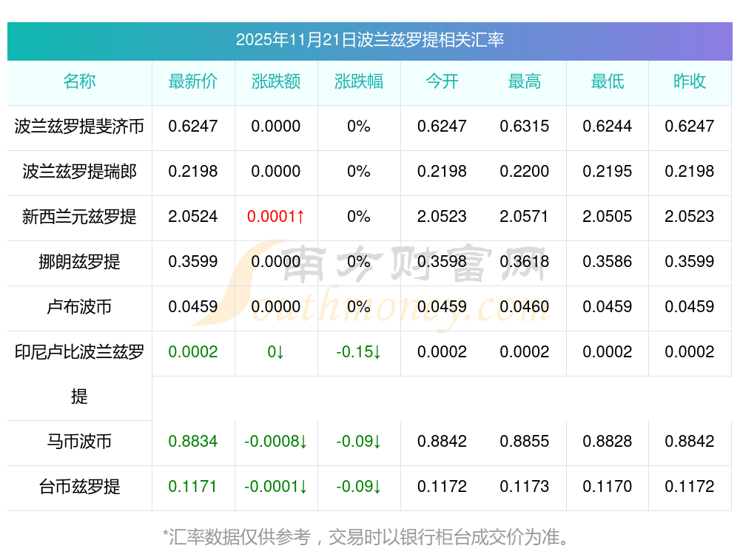Click green change percent -0.15↓
Image resolution: width=740 pixels, height=560 pixels.
point(359,352)
